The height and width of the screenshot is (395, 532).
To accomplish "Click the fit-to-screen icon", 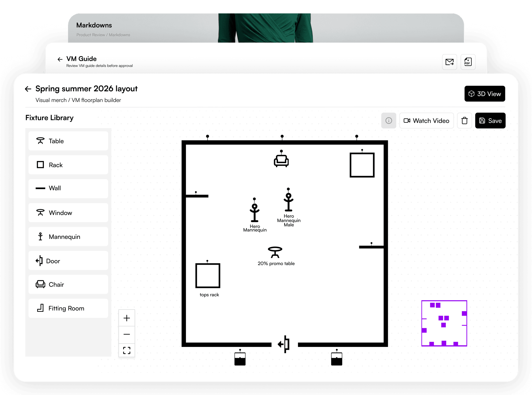I will (127, 350).
